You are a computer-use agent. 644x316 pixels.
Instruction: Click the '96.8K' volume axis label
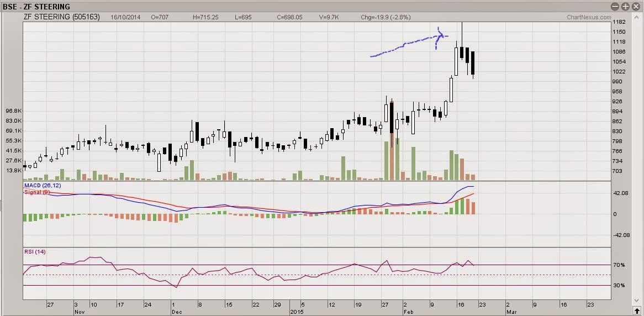(14, 111)
